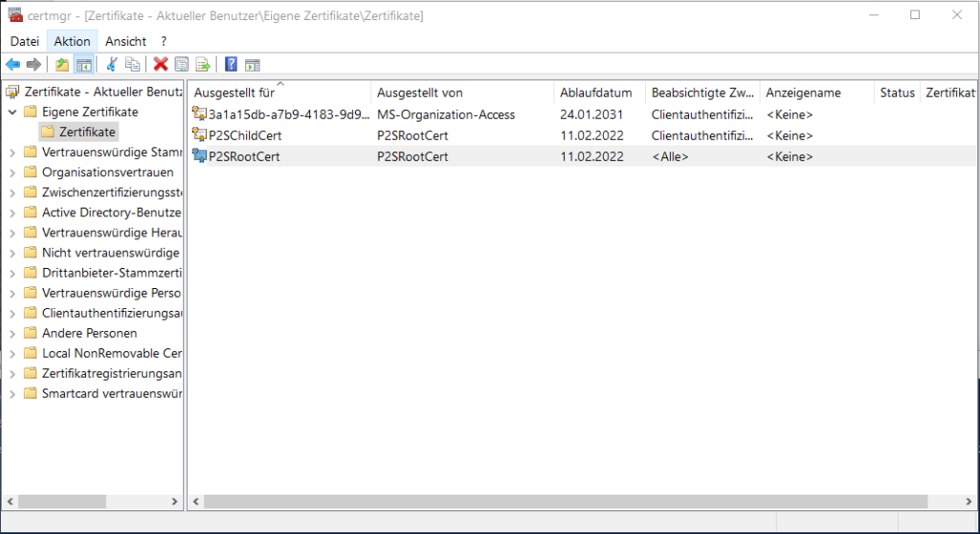The height and width of the screenshot is (534, 980).
Task: Toggle the console tree view icon
Action: click(84, 64)
